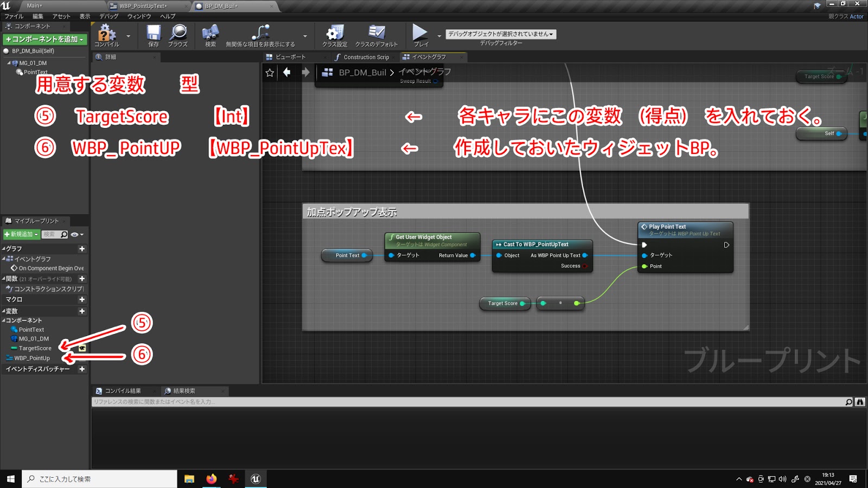Viewport: 868px width, 488px height.
Task: Add a new function with the plus icon
Action: 82,279
